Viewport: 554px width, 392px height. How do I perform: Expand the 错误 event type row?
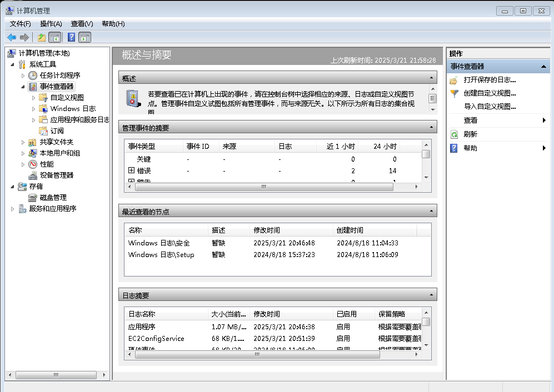click(131, 170)
